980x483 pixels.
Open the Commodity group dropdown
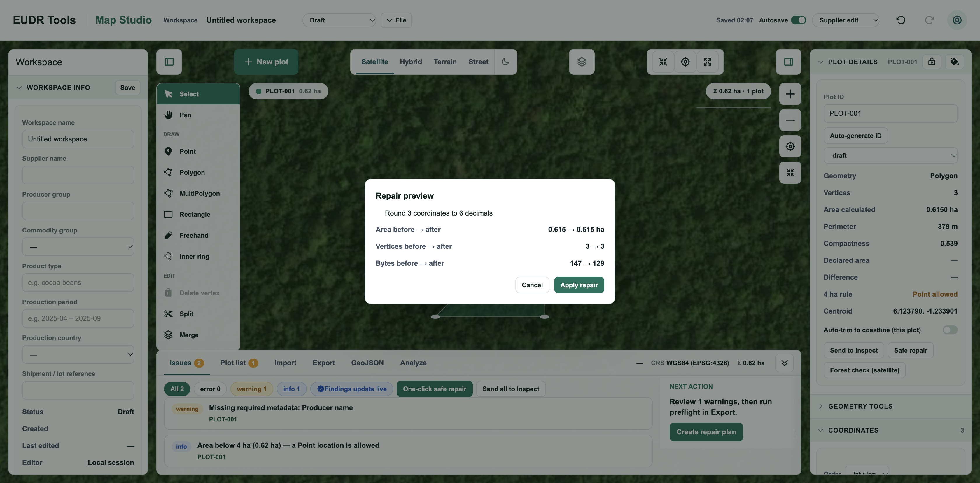[78, 247]
